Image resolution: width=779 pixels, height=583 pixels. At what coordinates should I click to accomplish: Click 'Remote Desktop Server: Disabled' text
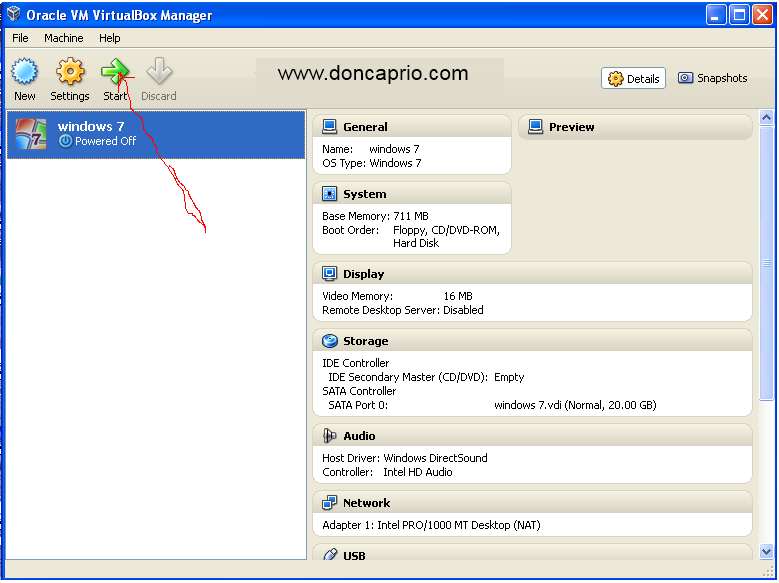tap(403, 310)
